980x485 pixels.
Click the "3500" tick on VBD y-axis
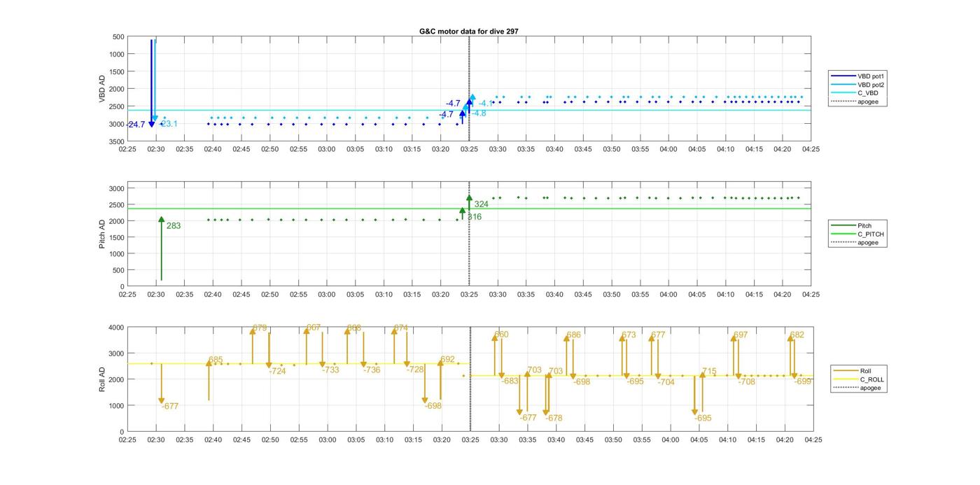tap(116, 141)
